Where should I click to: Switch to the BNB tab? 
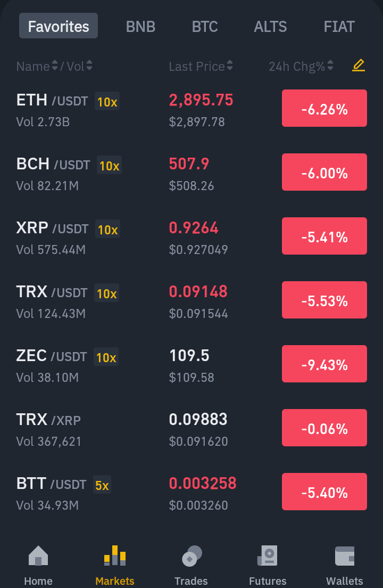pyautogui.click(x=140, y=26)
